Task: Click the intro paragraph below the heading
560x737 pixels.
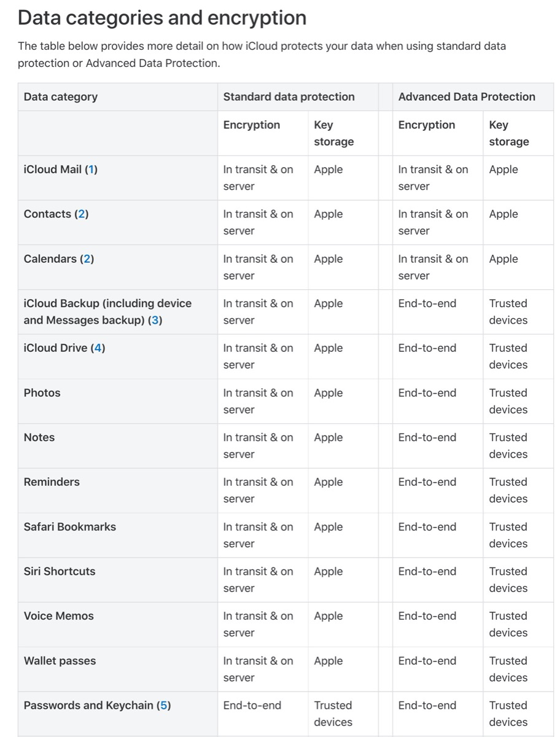Action: pos(262,55)
